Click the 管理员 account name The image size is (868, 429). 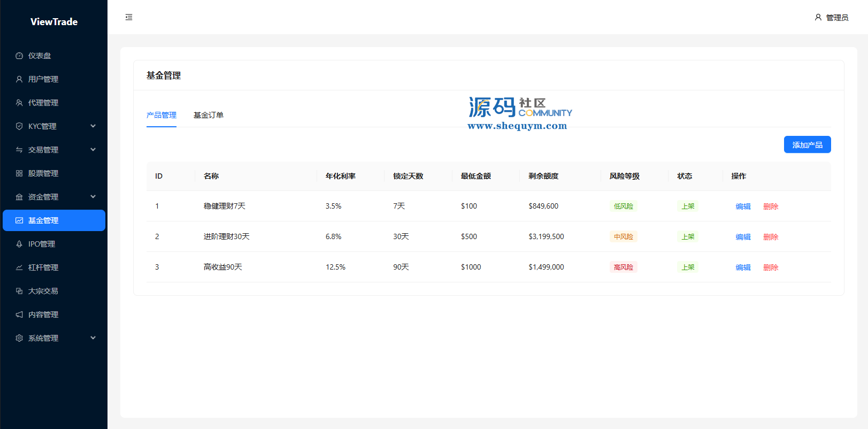(x=838, y=18)
